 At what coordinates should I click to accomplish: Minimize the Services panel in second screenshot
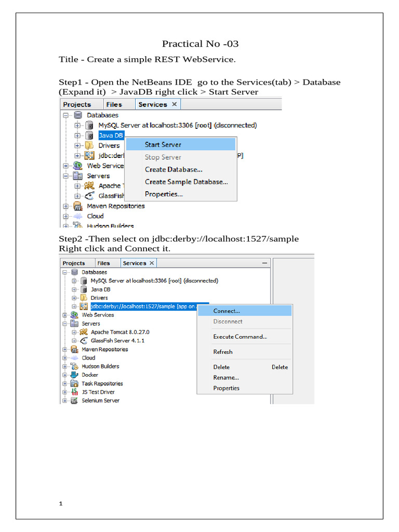tap(264, 263)
